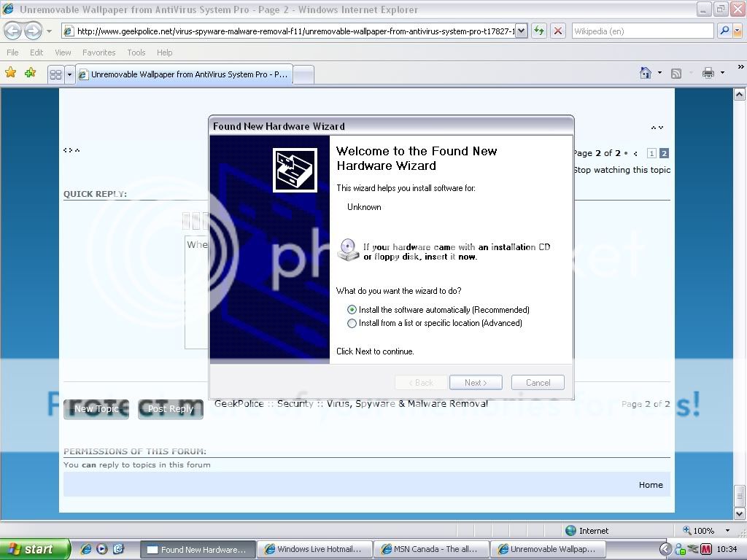Click Stop watching this topic link
747x560 pixels.
(x=622, y=169)
